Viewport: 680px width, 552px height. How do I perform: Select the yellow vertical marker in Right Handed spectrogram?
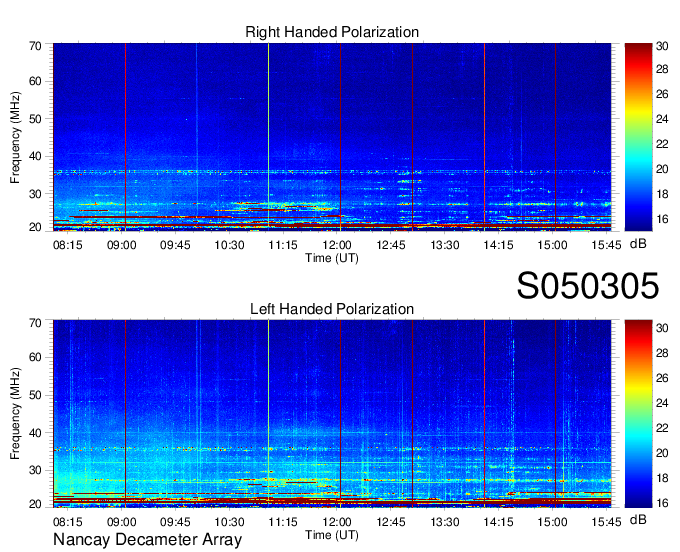pos(268,137)
